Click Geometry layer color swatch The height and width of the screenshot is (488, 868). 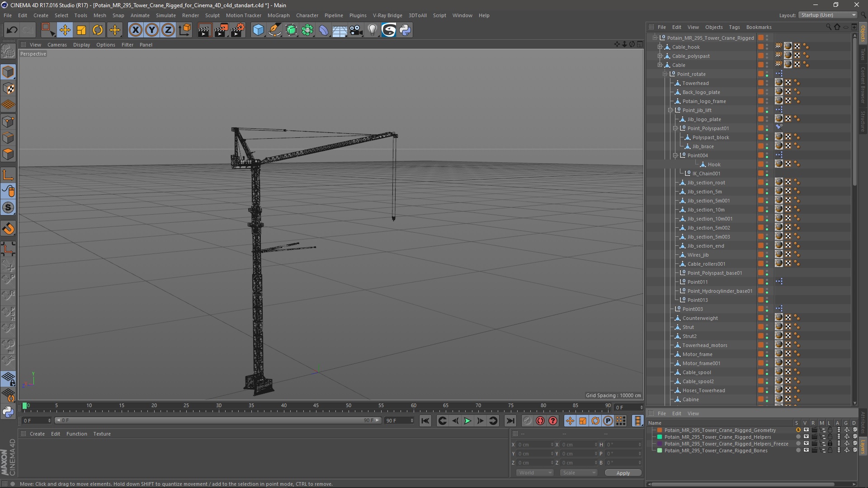660,430
